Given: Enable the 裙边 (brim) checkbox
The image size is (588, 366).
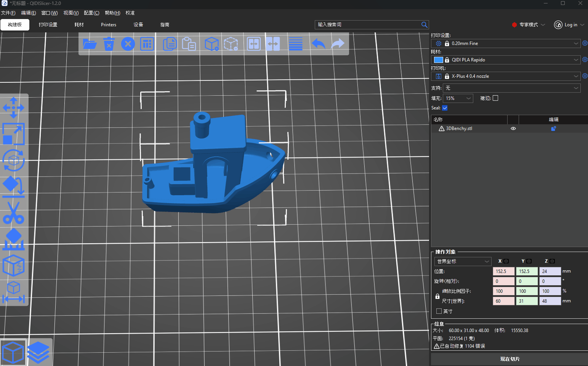Looking at the screenshot, I should tap(495, 98).
